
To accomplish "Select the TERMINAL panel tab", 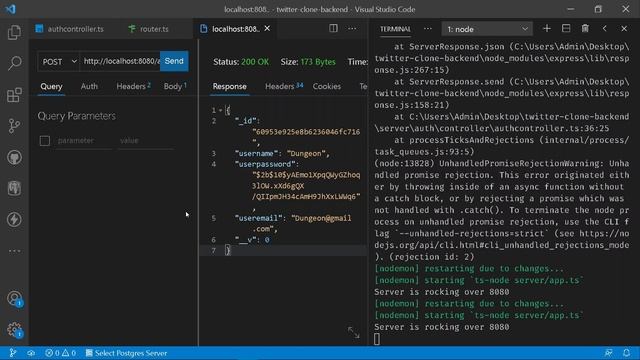I will 395,29.
